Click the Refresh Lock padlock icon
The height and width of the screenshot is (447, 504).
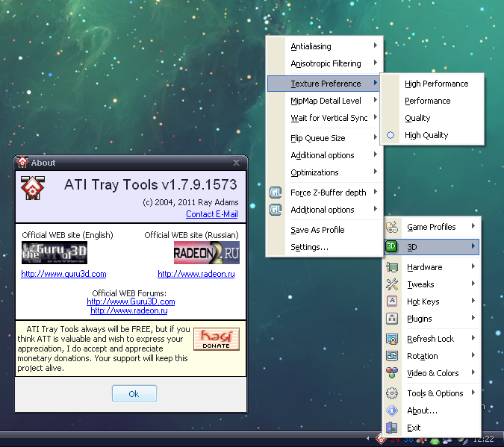392,339
